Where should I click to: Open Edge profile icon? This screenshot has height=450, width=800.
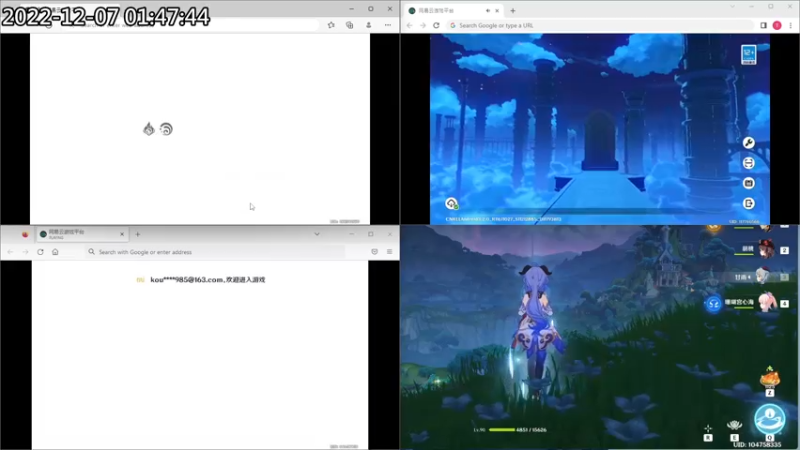(x=368, y=25)
